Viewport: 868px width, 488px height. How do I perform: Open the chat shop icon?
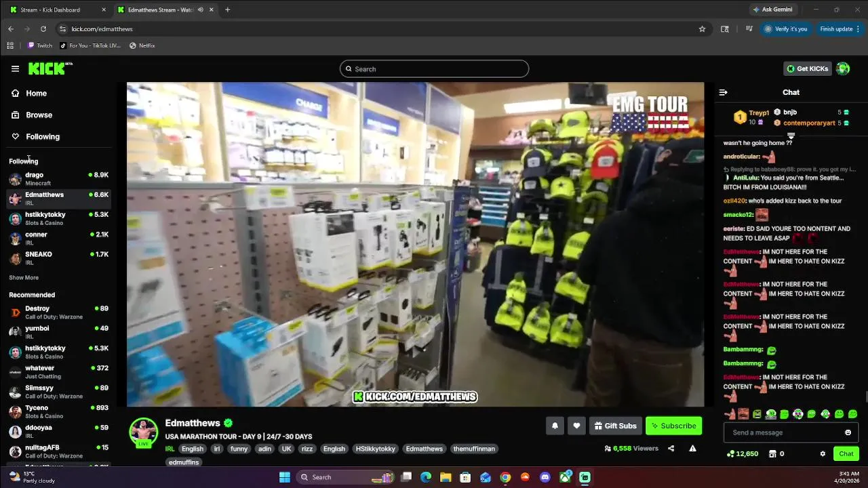[x=772, y=453]
